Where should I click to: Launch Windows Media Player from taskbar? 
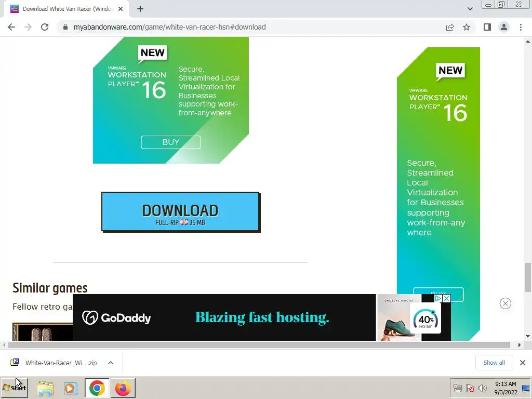point(71,388)
